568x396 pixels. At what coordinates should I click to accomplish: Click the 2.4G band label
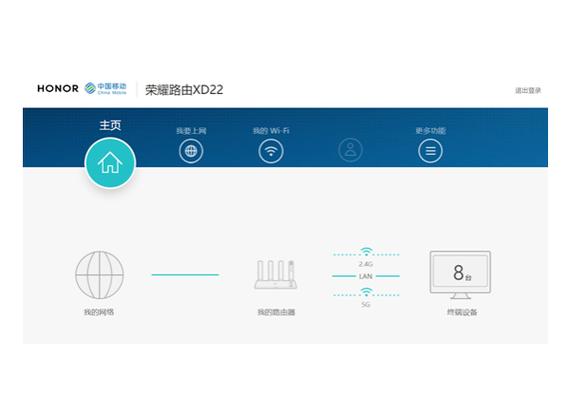366,264
